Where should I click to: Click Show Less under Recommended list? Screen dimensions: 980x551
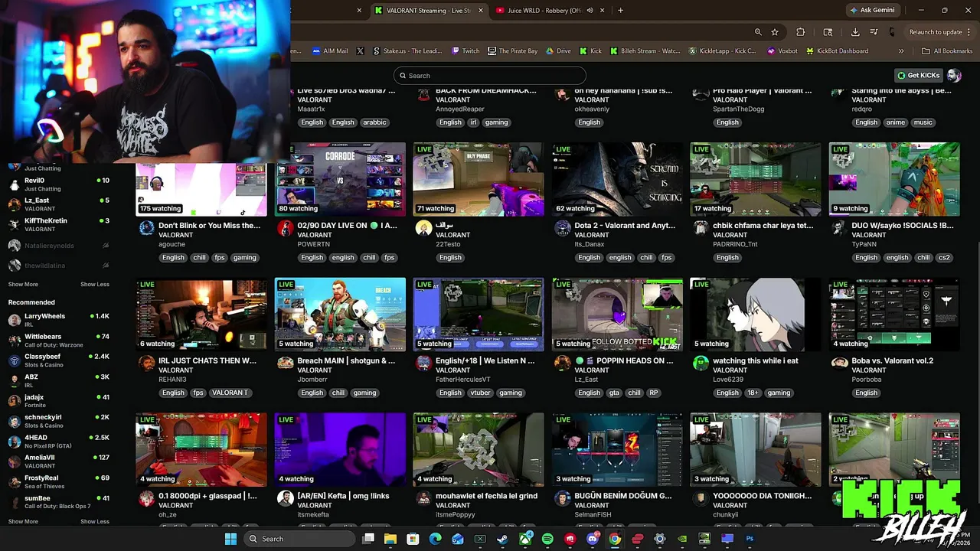95,521
